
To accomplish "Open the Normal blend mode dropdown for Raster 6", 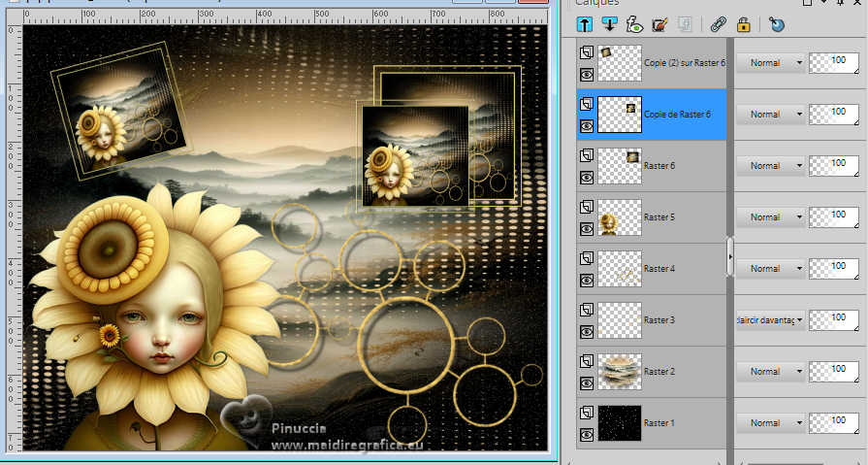I will (771, 166).
